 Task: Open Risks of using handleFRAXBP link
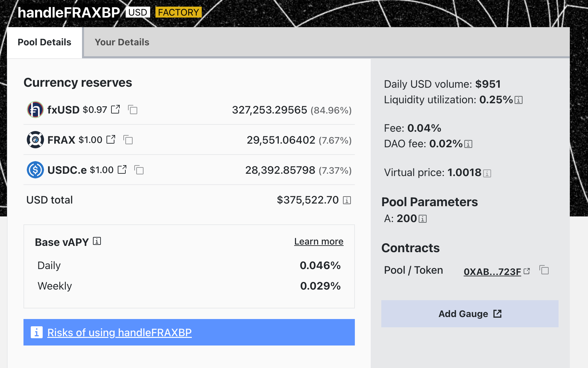[x=119, y=333]
